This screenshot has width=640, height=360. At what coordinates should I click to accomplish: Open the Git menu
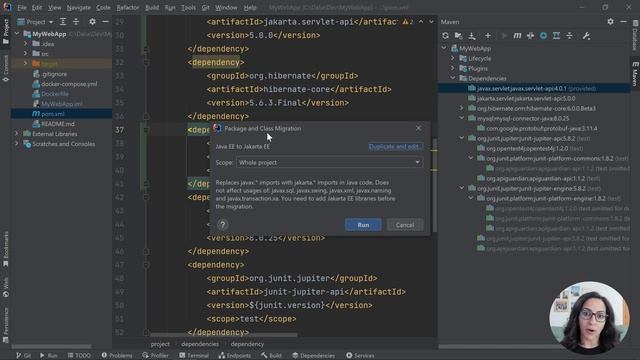205,7
